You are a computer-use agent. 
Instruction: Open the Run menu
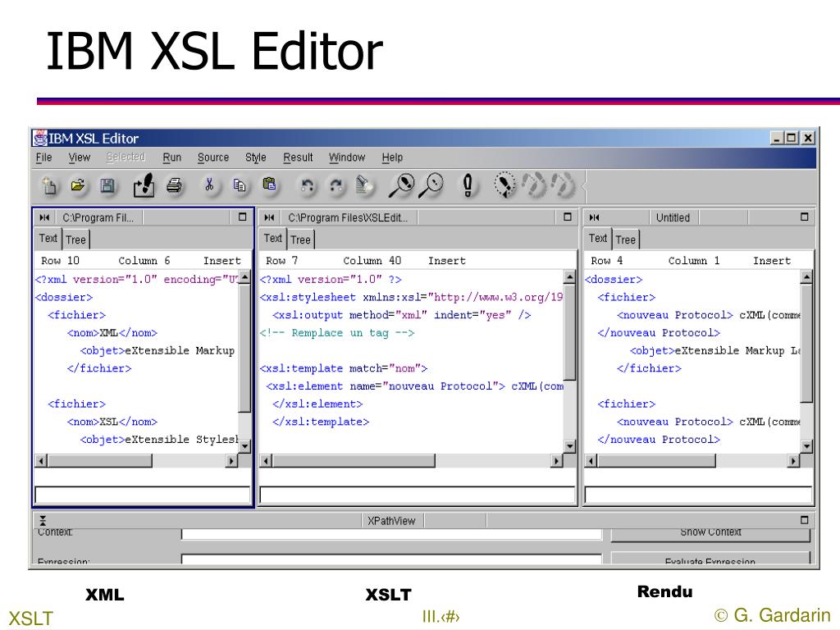(x=172, y=157)
